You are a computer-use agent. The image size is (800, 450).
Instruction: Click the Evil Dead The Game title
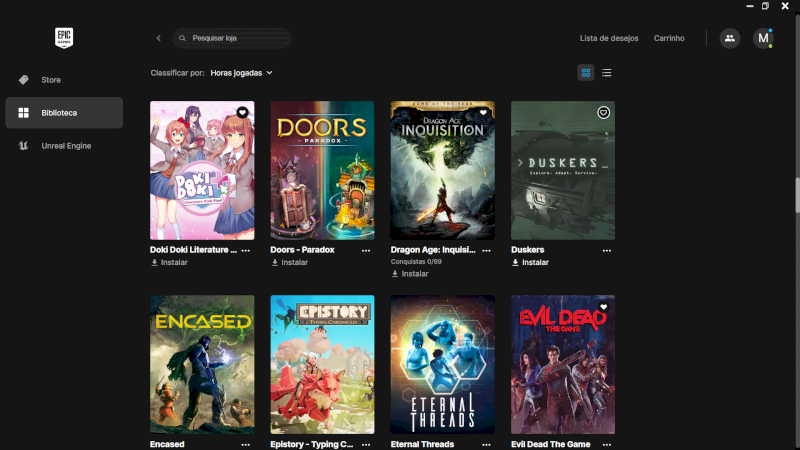(551, 444)
